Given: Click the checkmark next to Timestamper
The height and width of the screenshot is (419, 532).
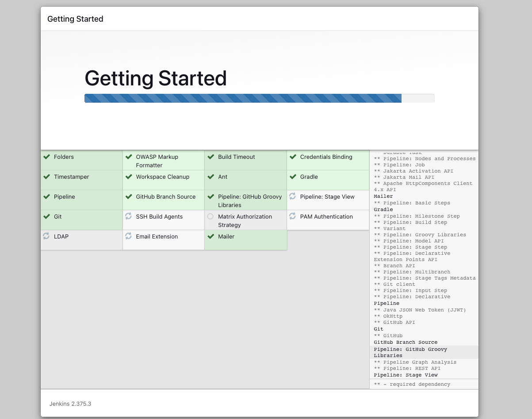Looking at the screenshot, I should coord(46,177).
